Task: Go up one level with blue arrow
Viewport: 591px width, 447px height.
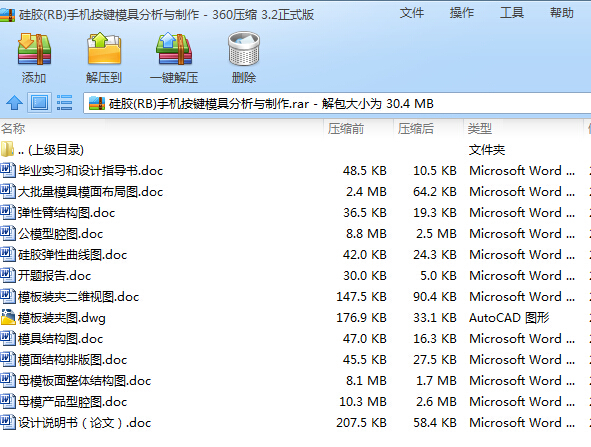Action: [x=14, y=103]
